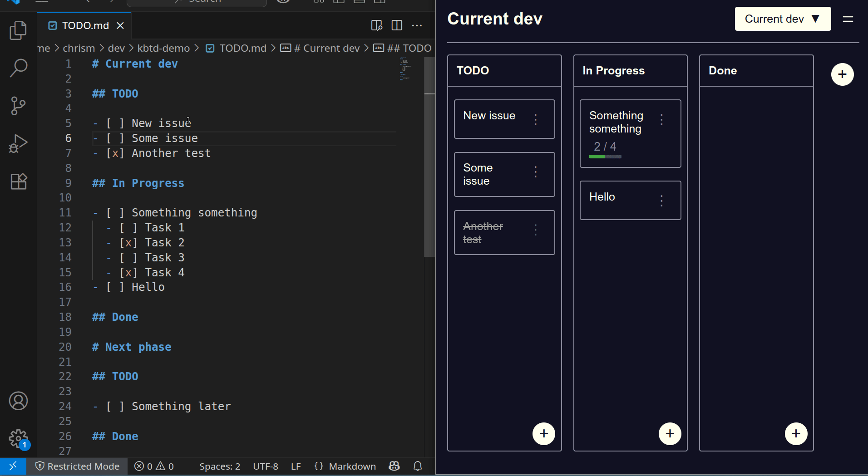868x476 pixels.
Task: Open the preview to the side icon
Action: coord(376,25)
